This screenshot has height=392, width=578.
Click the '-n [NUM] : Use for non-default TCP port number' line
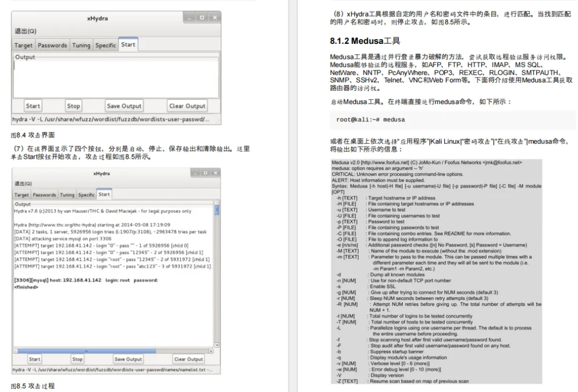[393, 281]
